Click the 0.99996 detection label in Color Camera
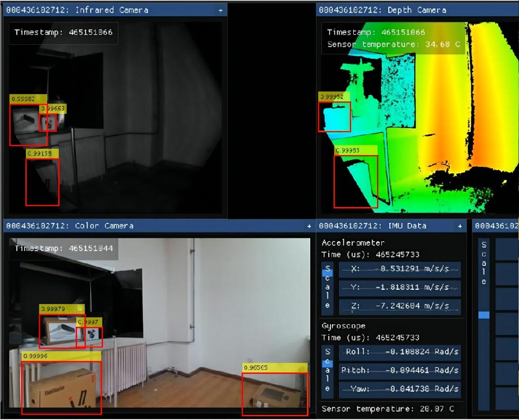519x420 pixels. [x=61, y=356]
